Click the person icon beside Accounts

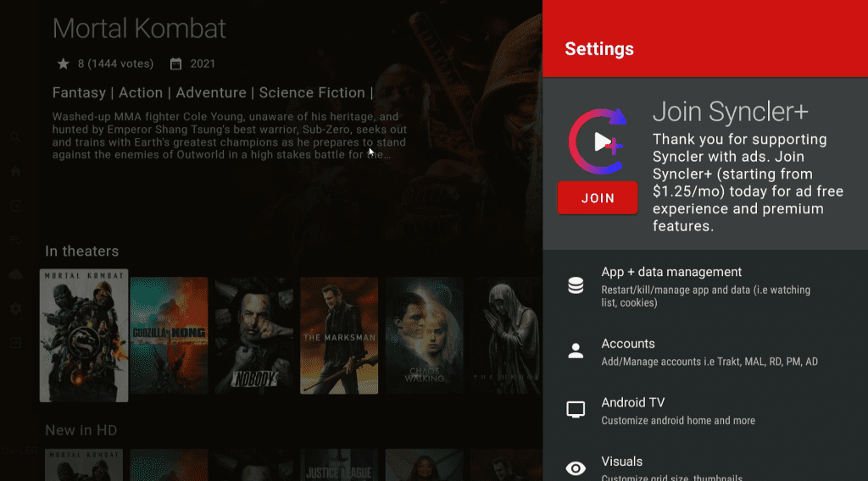point(576,351)
